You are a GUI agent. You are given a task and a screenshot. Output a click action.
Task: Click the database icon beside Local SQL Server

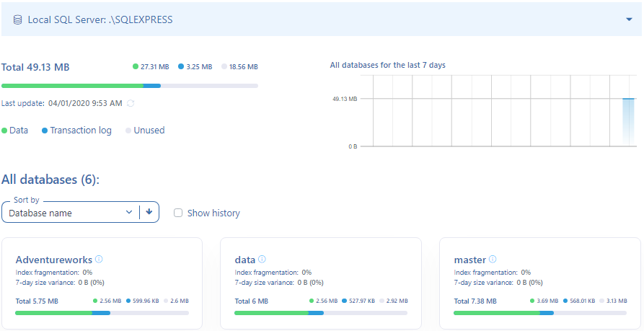coord(17,20)
